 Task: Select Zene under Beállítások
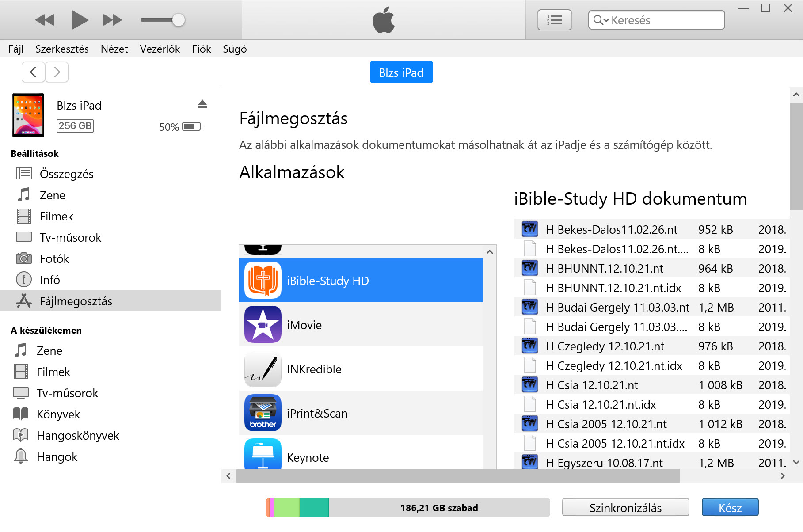click(110, 195)
